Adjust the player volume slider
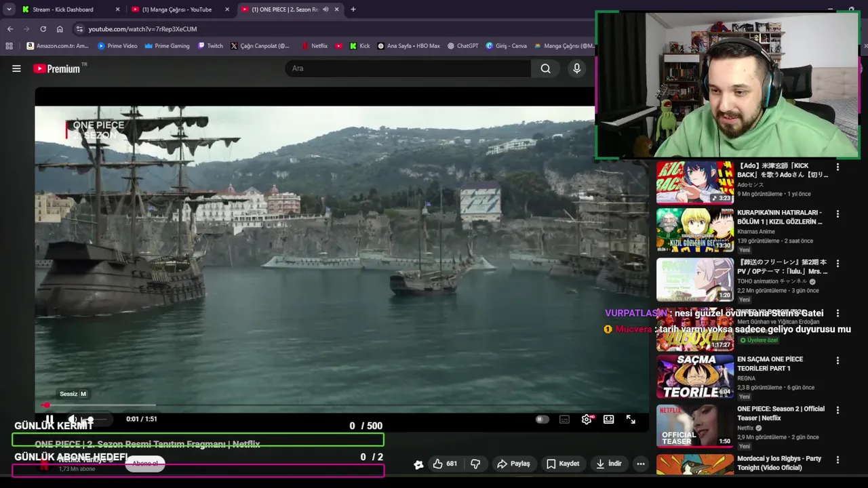 (95, 420)
